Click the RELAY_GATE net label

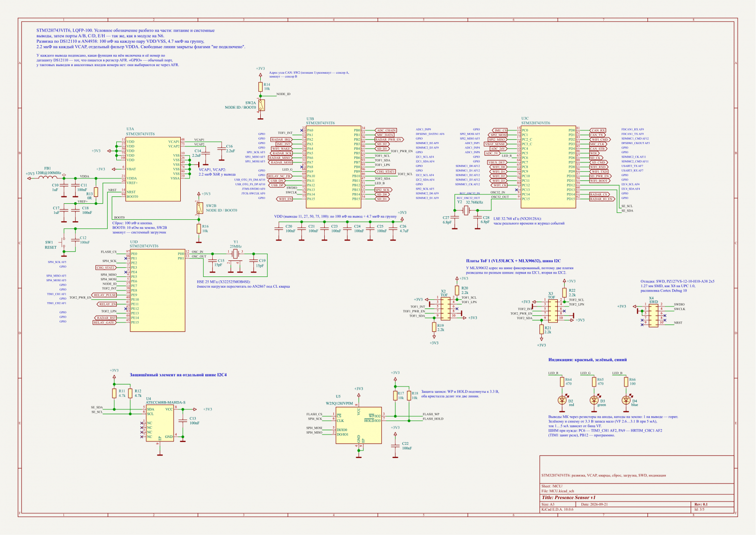(x=104, y=323)
